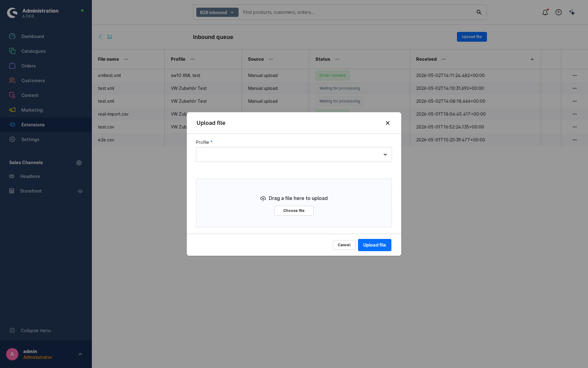Confirm Upload file in the modal footer
This screenshot has height=368, width=588.
pyautogui.click(x=375, y=245)
